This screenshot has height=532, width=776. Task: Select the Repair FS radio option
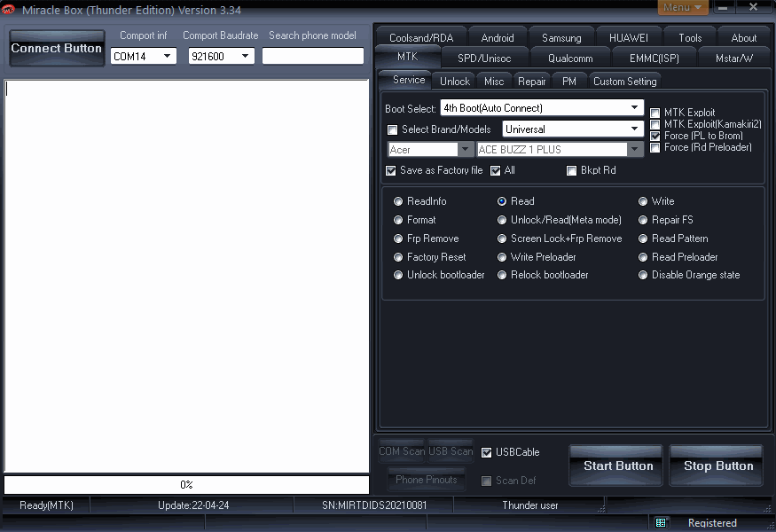[643, 220]
